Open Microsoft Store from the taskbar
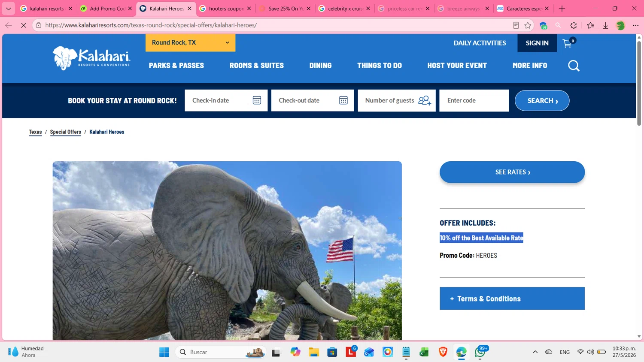The width and height of the screenshot is (644, 362). 332,352
